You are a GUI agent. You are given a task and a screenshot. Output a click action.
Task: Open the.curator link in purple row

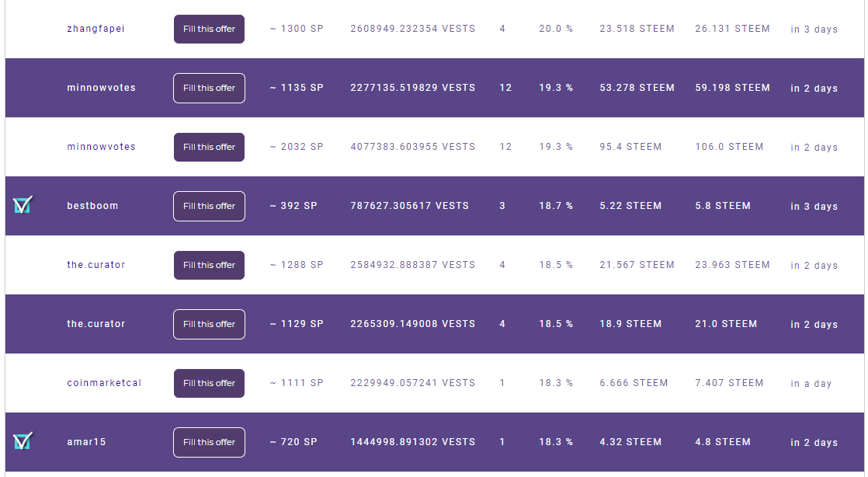coord(96,323)
